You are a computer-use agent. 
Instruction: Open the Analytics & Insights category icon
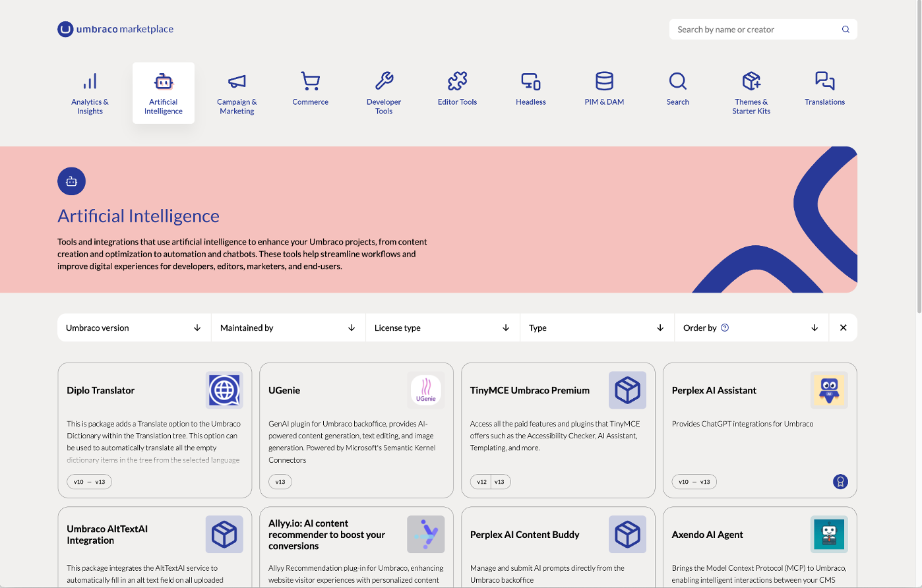click(x=90, y=81)
